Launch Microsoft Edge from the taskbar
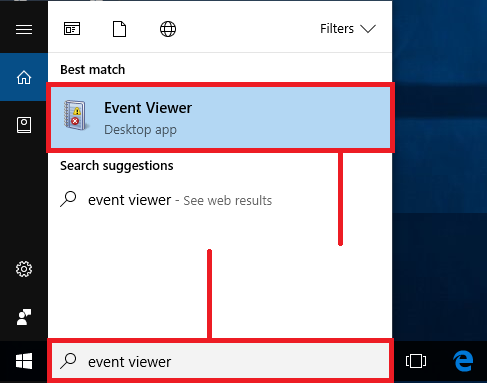Viewport: 487px width, 383px height. pyautogui.click(x=463, y=361)
